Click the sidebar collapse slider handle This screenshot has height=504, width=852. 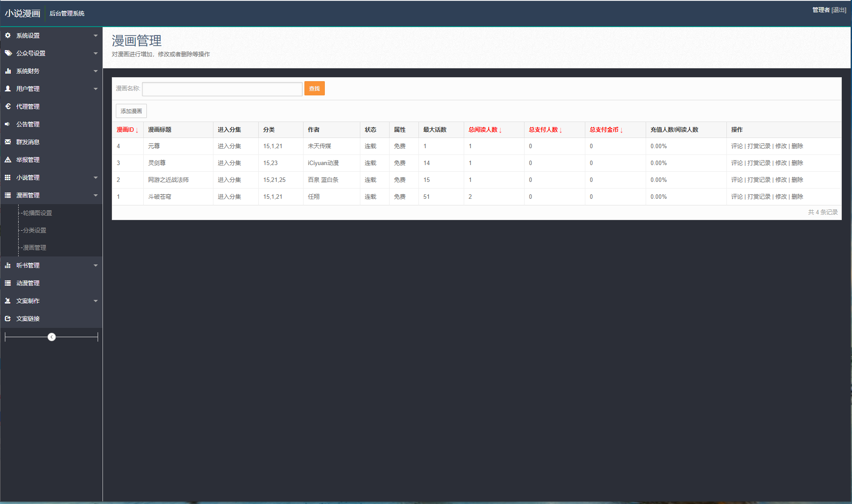coord(51,337)
